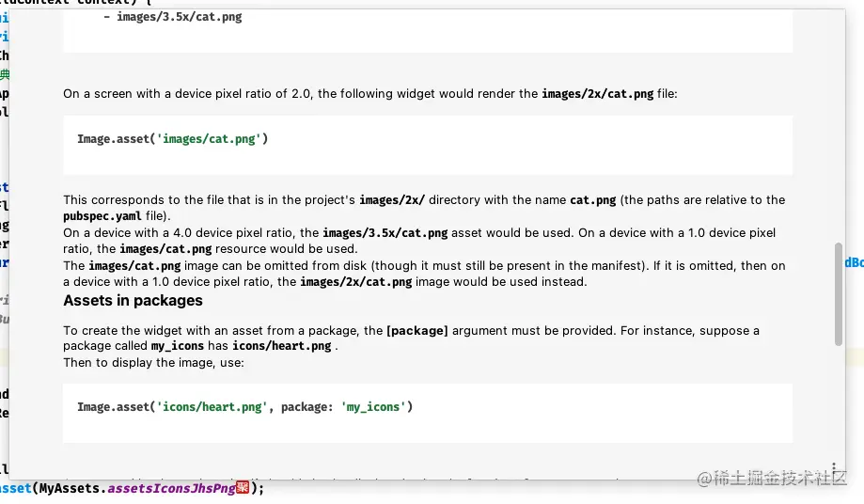This screenshot has height=504, width=864.
Task: Click the bold images/2x/ directory name
Action: (x=391, y=200)
